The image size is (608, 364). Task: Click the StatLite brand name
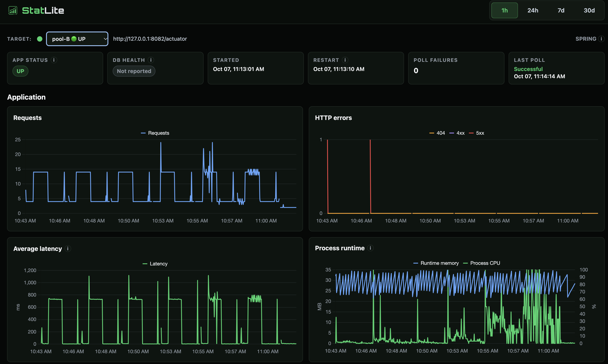click(x=43, y=10)
